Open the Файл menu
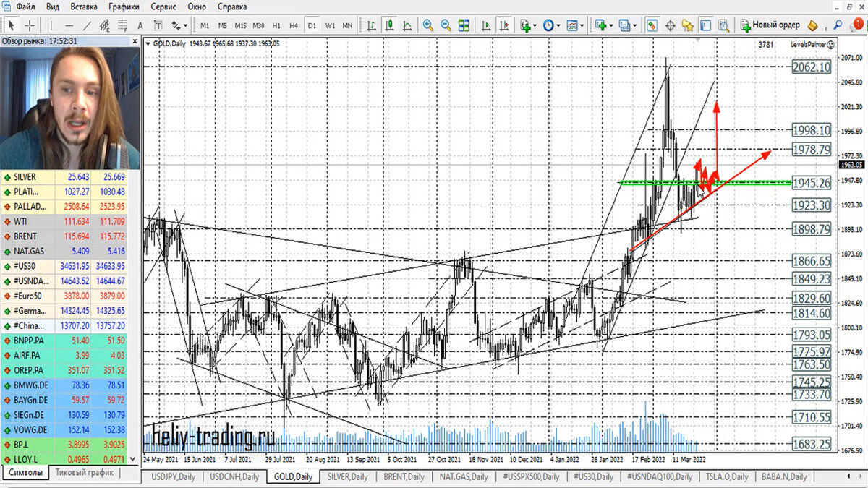 [x=25, y=7]
